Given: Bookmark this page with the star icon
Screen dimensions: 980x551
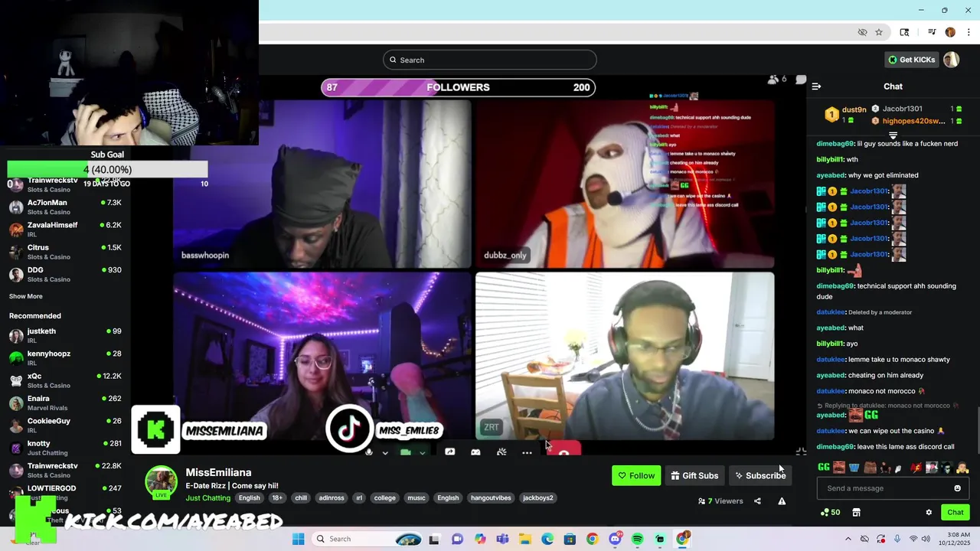Looking at the screenshot, I should (x=879, y=32).
